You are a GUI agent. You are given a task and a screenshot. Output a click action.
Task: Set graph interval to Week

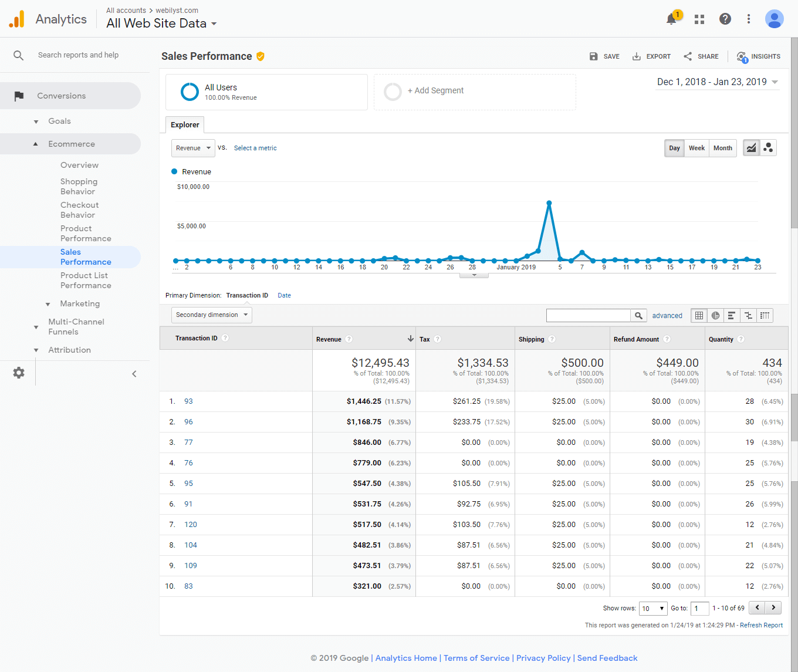(696, 148)
